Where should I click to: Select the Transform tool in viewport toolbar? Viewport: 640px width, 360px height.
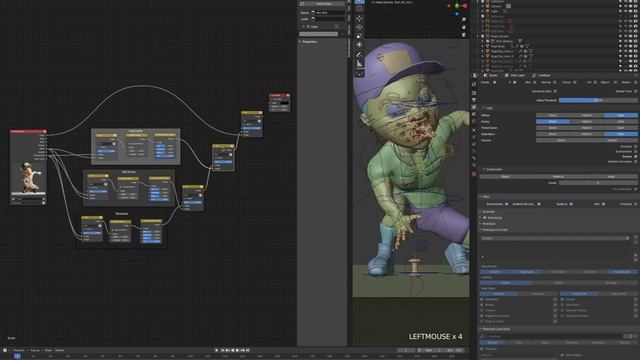pyautogui.click(x=359, y=45)
